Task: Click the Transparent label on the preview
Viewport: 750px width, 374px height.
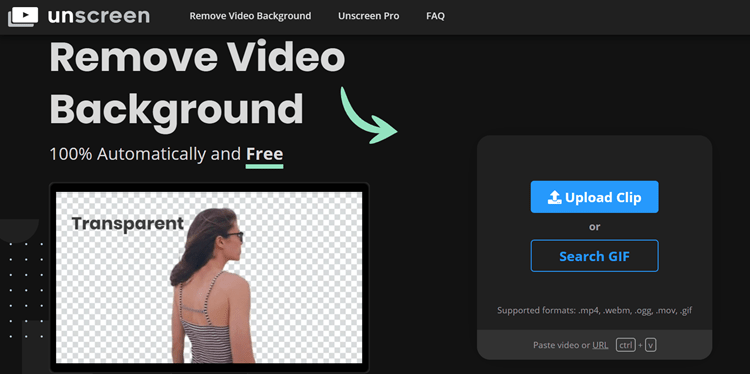Action: tap(128, 224)
